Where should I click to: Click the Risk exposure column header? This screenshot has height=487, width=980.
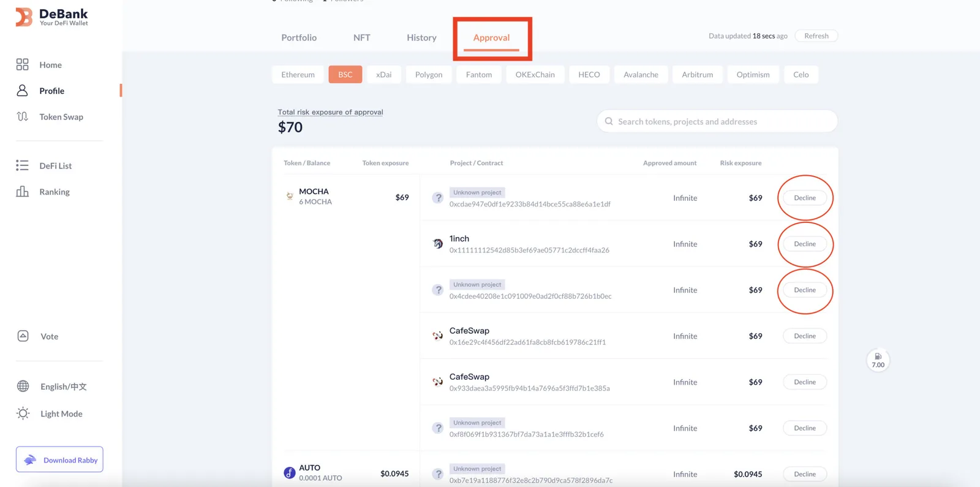pos(741,163)
